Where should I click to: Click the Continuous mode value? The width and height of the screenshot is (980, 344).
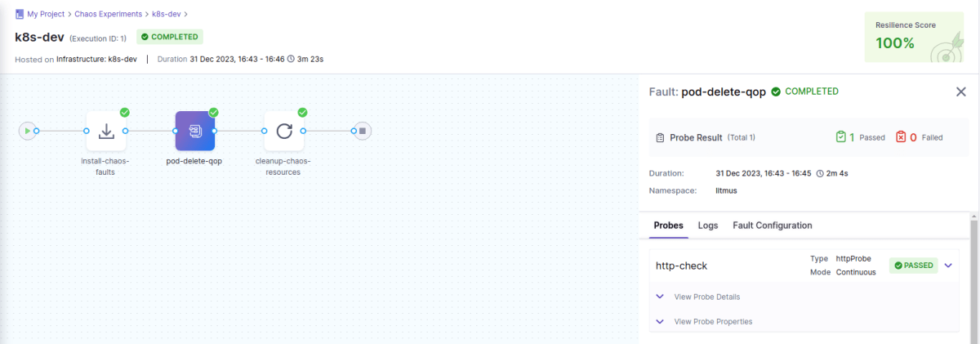(x=856, y=272)
